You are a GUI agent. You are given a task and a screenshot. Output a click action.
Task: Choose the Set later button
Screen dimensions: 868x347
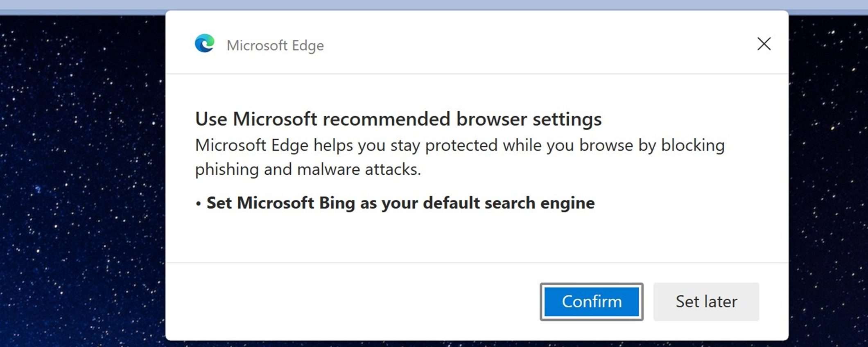706,302
